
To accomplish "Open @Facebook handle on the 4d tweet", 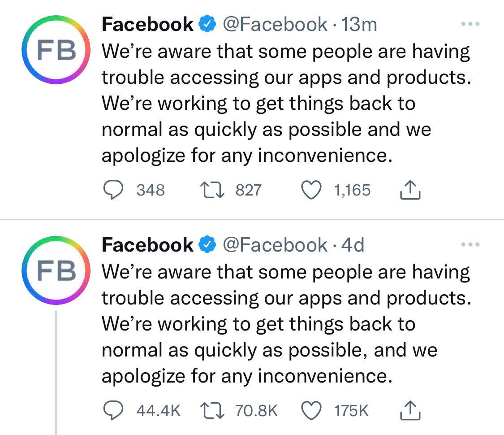I will tap(275, 245).
